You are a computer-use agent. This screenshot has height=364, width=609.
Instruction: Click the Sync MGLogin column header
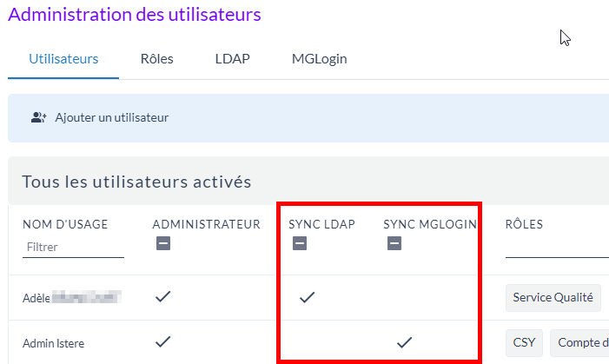tap(430, 224)
